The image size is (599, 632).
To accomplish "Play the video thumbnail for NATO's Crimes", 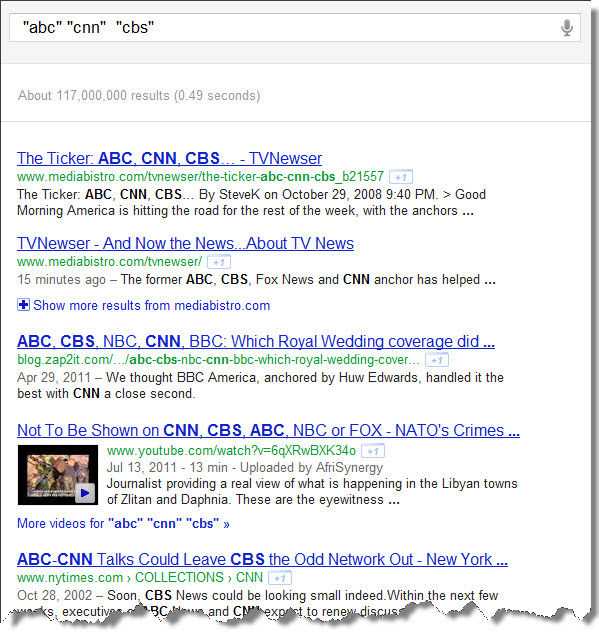I will click(58, 475).
